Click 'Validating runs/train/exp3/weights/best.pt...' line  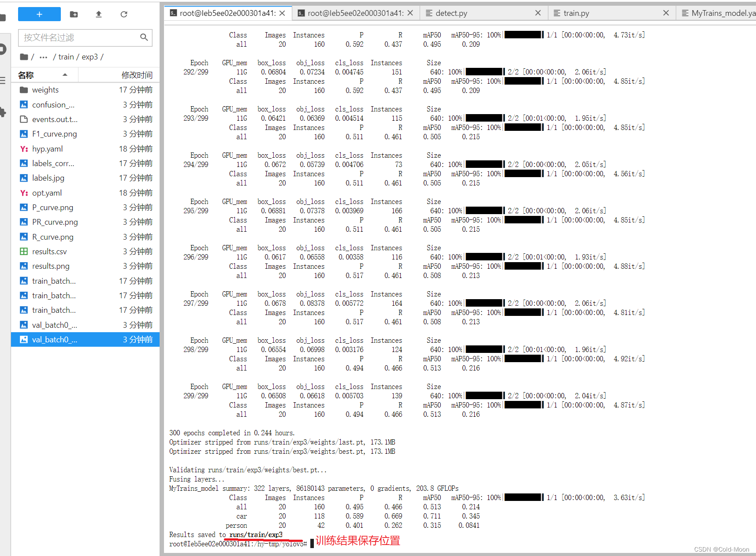pyautogui.click(x=248, y=470)
